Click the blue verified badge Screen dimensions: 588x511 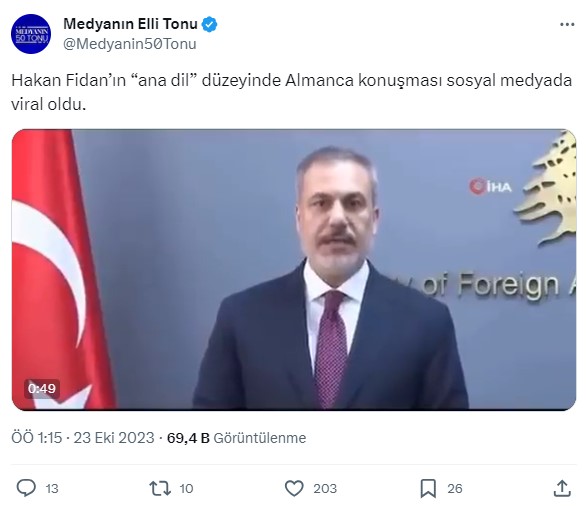[x=209, y=25]
